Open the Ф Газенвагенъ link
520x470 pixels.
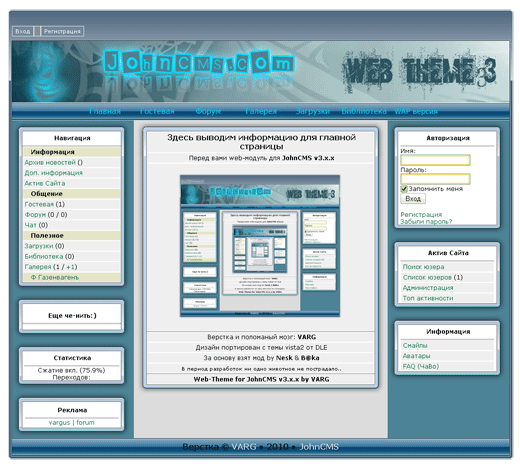point(55,277)
